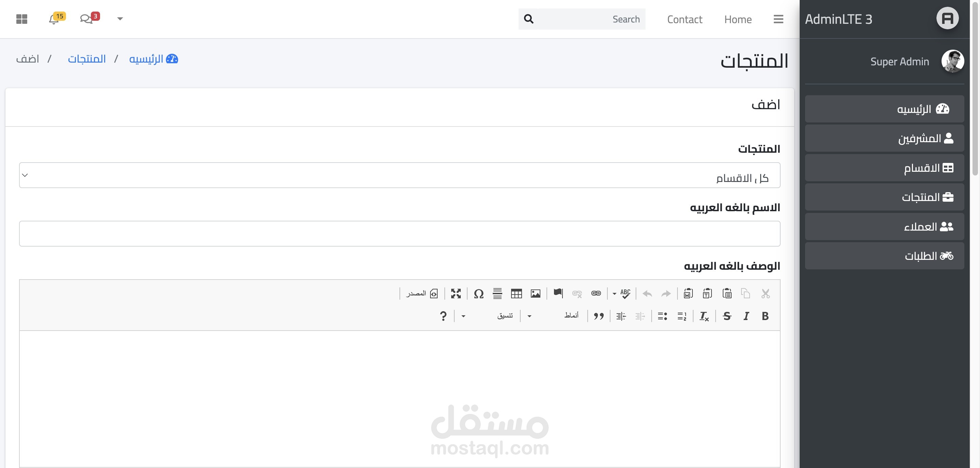
Task: Insert a bulleted list
Action: pyautogui.click(x=662, y=316)
